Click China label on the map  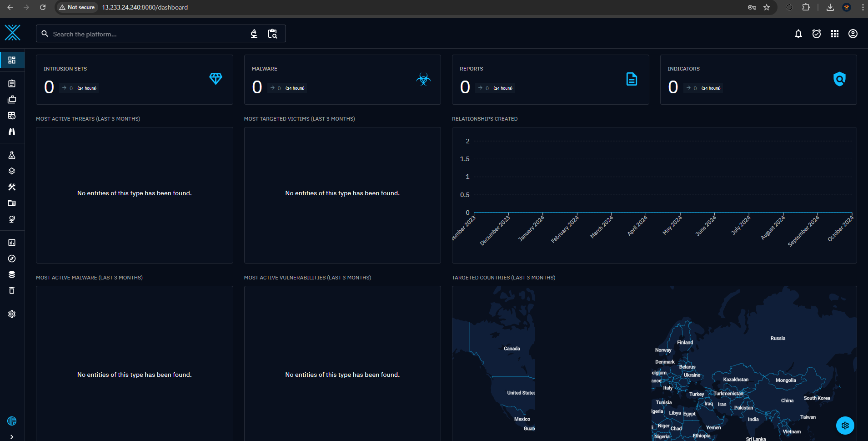(x=788, y=401)
